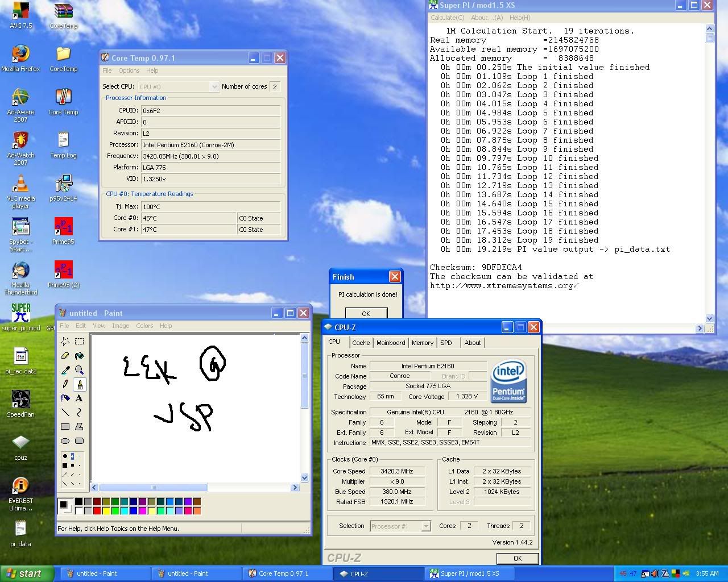Open the SpeedFan desktop icon
728x582 pixels.
tap(20, 404)
